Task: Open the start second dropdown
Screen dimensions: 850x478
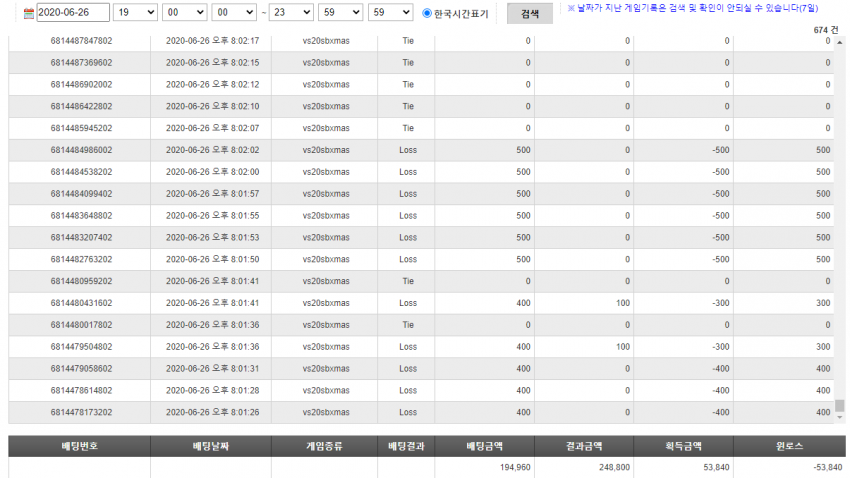Action: click(234, 12)
